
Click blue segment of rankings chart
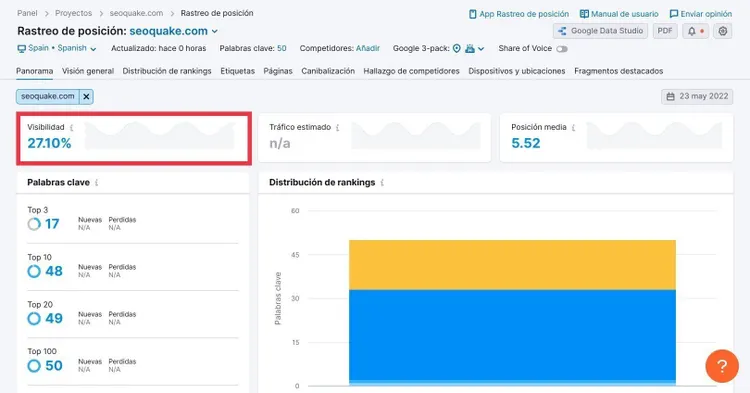click(512, 335)
